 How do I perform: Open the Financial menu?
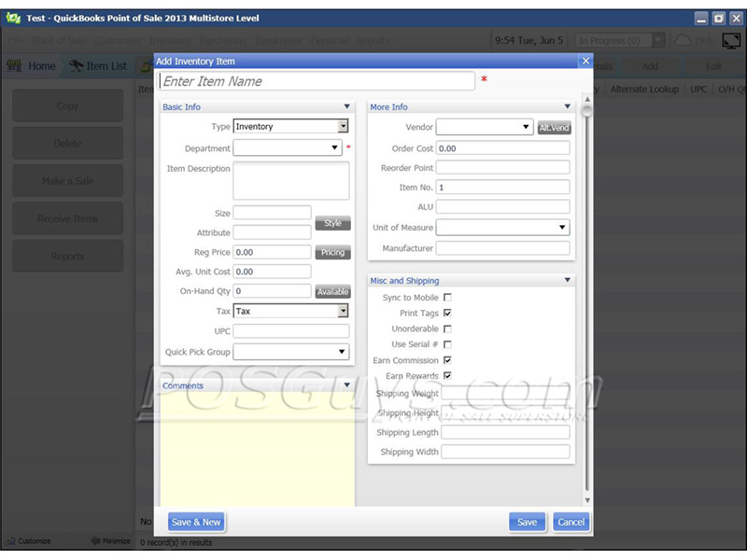(x=330, y=40)
